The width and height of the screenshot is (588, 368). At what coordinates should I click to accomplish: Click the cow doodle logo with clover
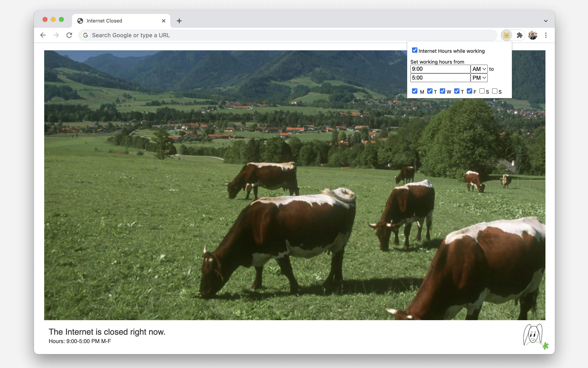tap(536, 337)
